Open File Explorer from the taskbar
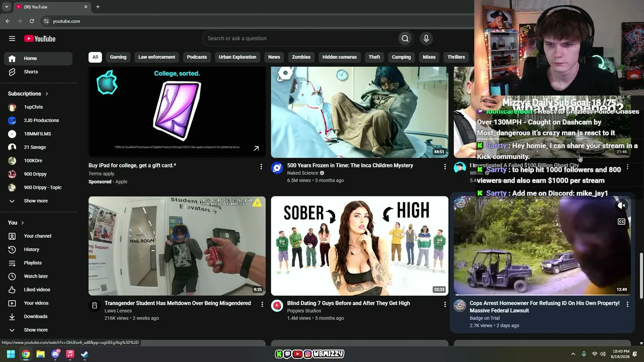Viewport: 644px width, 362px height. click(x=40, y=354)
